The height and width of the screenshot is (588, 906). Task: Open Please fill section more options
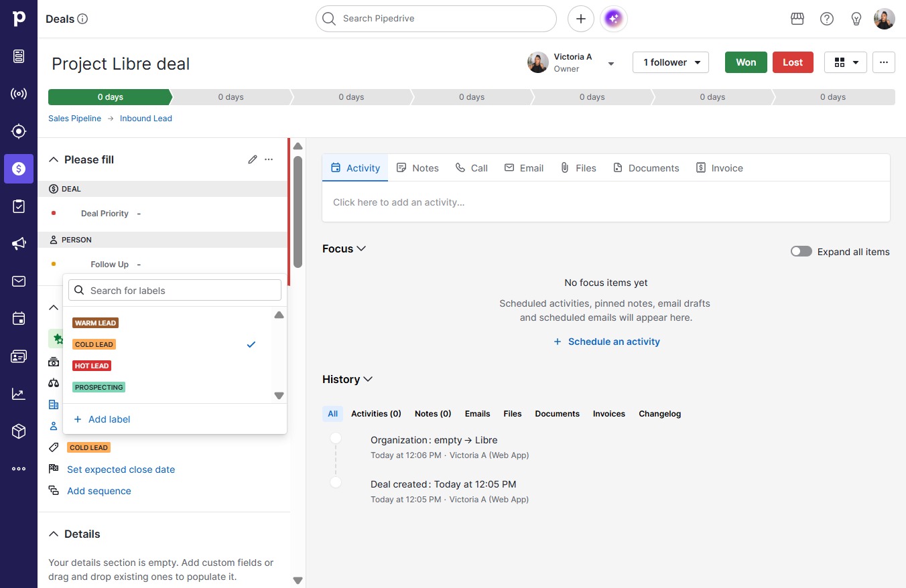(269, 159)
